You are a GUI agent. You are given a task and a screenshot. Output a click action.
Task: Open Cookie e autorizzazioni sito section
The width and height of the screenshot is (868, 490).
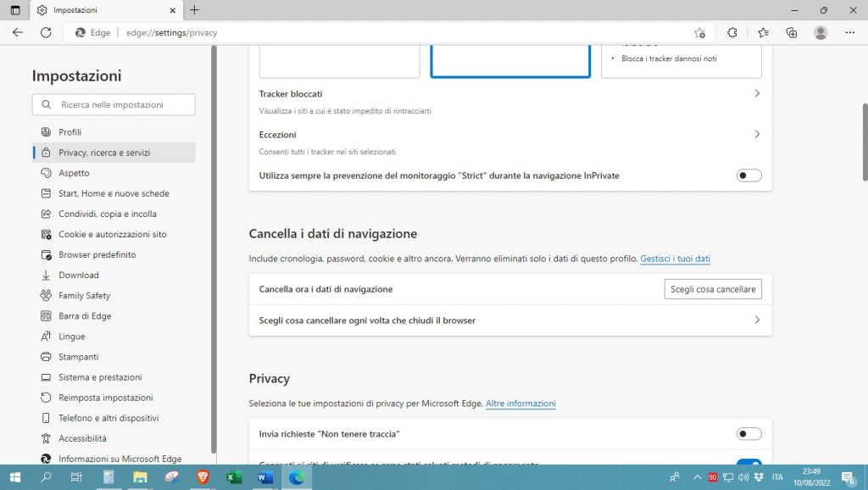pyautogui.click(x=112, y=234)
